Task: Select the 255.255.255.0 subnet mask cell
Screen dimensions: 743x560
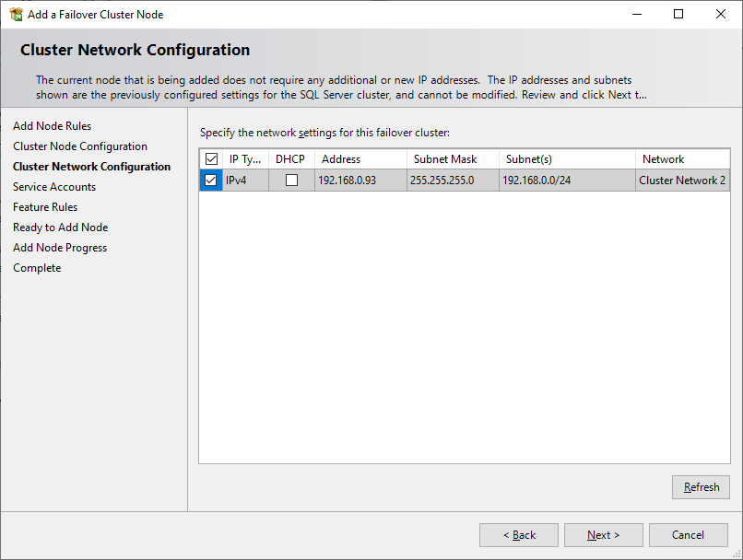Action: click(x=453, y=181)
